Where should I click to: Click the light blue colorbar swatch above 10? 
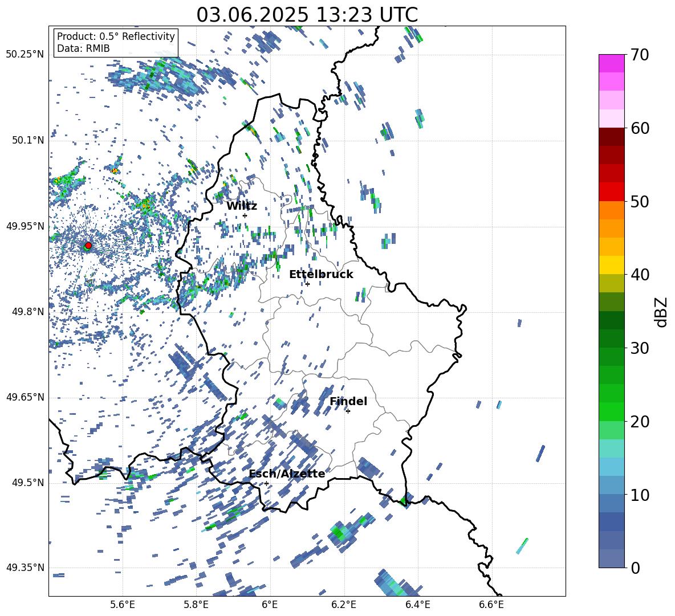pos(611,467)
